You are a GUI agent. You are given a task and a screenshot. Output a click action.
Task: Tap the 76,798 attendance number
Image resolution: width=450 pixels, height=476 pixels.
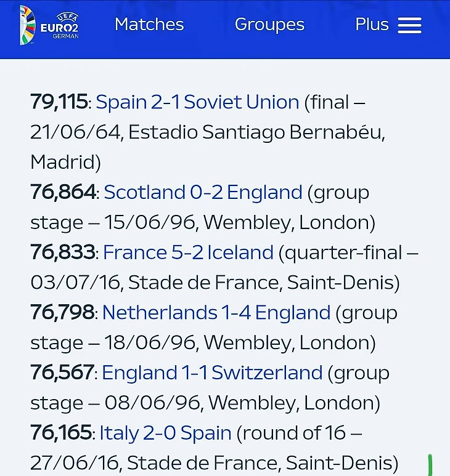tap(62, 313)
